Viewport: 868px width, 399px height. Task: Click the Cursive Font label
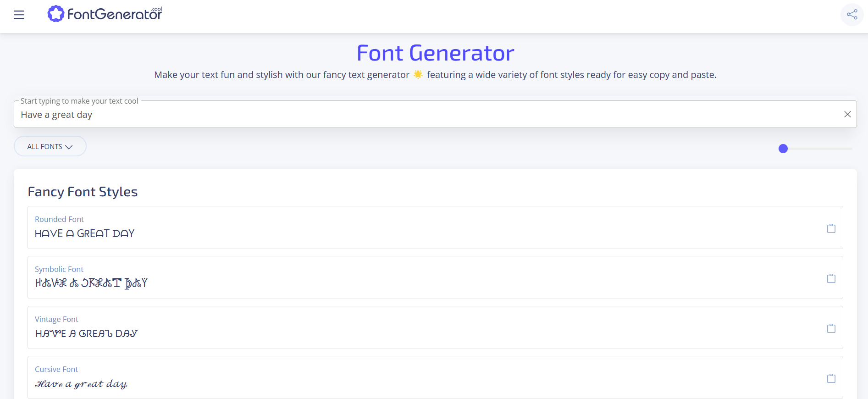[x=56, y=369]
